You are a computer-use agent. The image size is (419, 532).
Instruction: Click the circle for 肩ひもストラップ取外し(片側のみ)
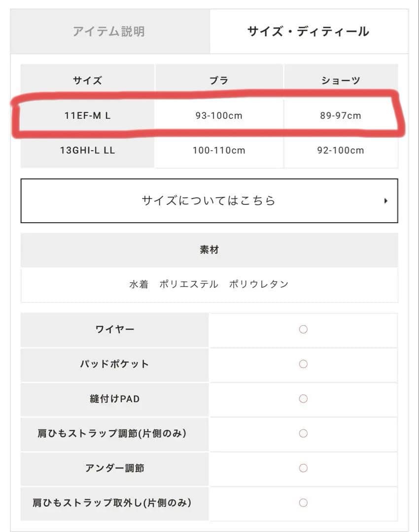tap(303, 503)
